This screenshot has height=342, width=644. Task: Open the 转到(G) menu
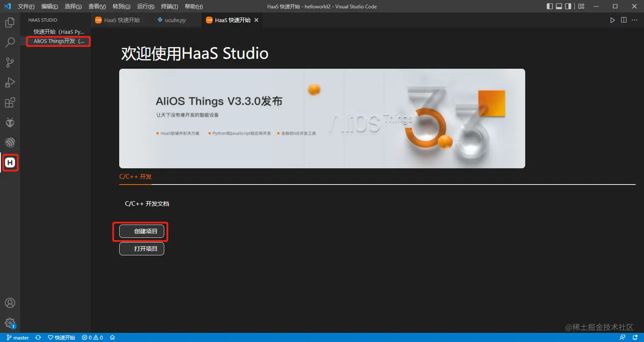(122, 6)
